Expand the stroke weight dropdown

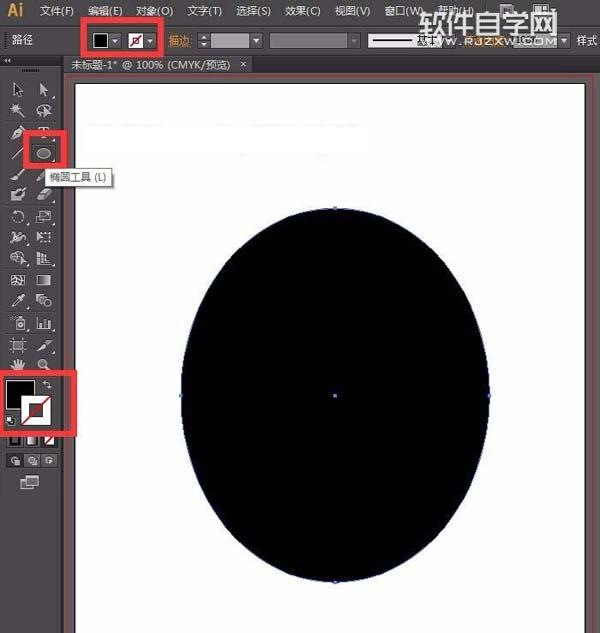click(x=256, y=41)
